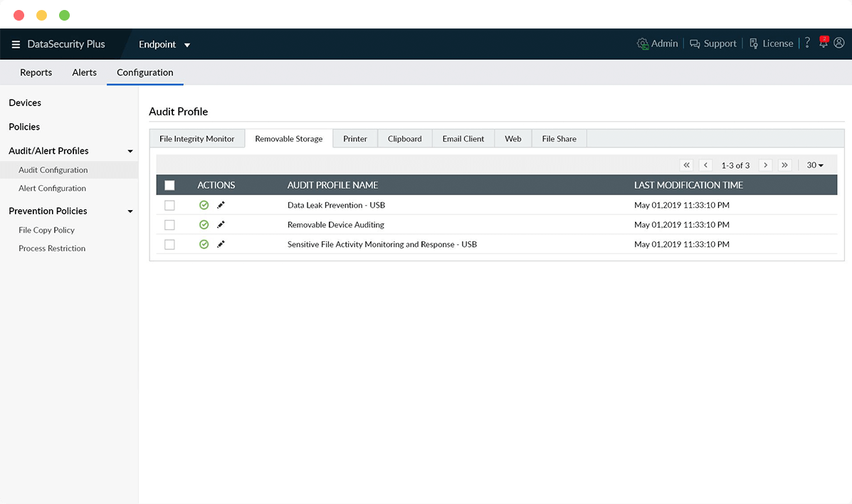The width and height of the screenshot is (852, 504).
Task: Click Sensitive File Activity Monitoring and Response name
Action: click(x=382, y=244)
